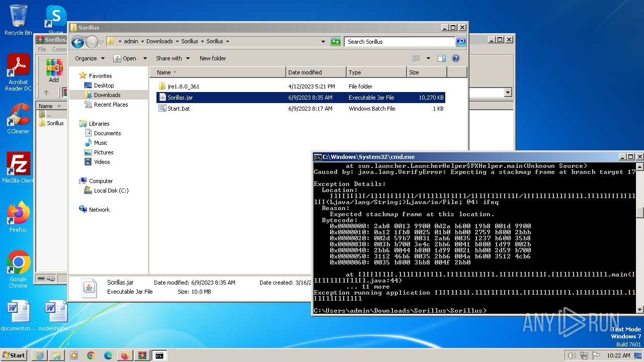Launch Acrobat Reader DC from desktop
Viewport: 644px width, 362px height.
[x=18, y=73]
